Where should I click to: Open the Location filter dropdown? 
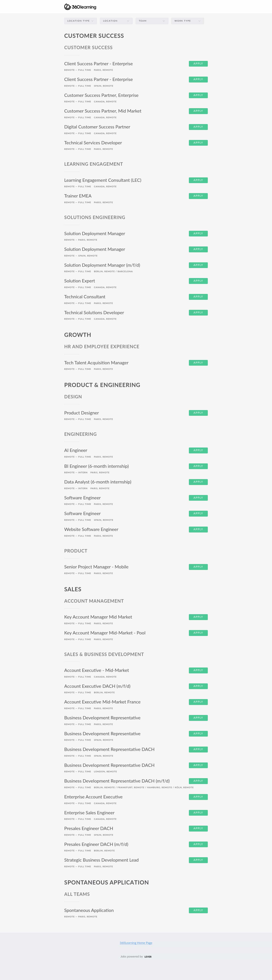pyautogui.click(x=116, y=21)
